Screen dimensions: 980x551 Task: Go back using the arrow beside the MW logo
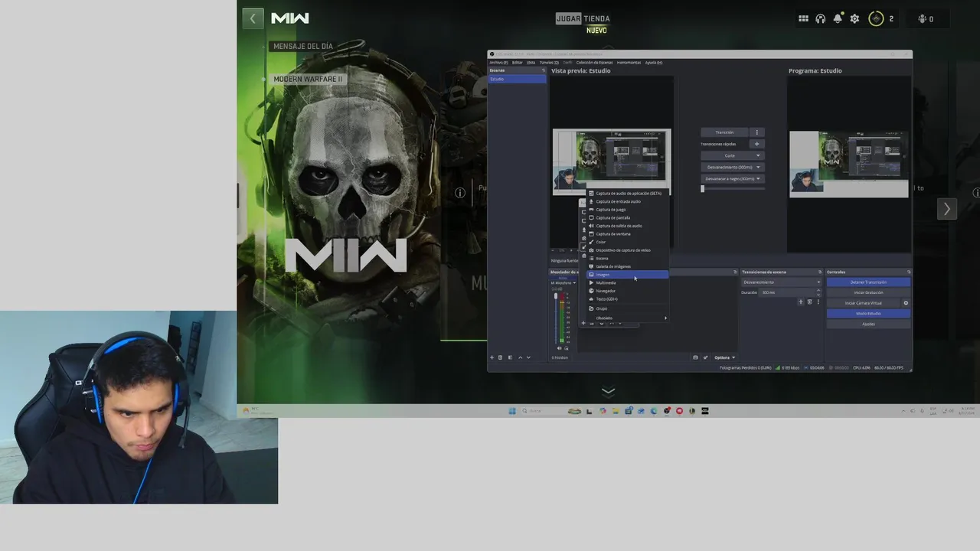pos(253,18)
